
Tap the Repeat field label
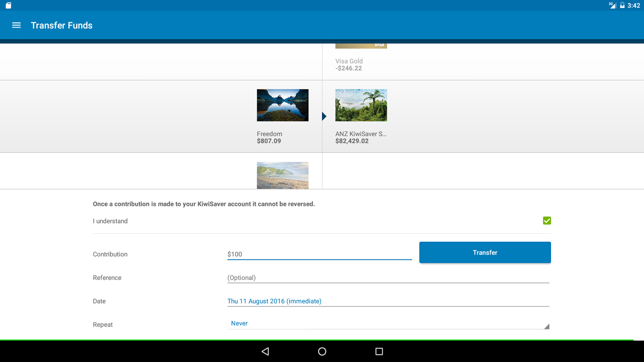(103, 325)
